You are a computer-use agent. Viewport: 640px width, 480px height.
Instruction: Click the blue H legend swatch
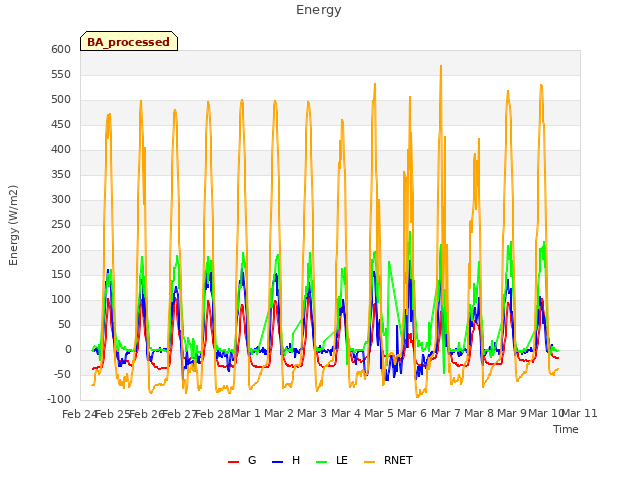[x=278, y=462]
